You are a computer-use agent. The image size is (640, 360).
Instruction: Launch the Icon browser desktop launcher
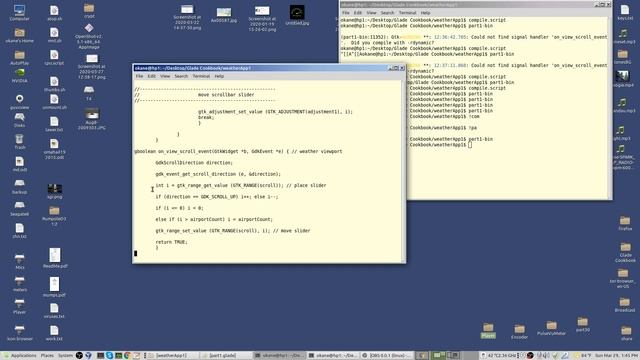click(x=19, y=333)
